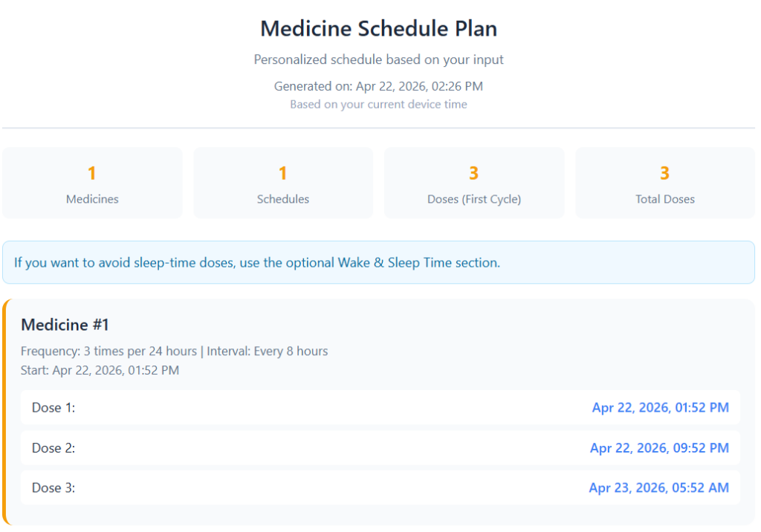
Task: Click the Medicines summary count card
Action: [92, 183]
